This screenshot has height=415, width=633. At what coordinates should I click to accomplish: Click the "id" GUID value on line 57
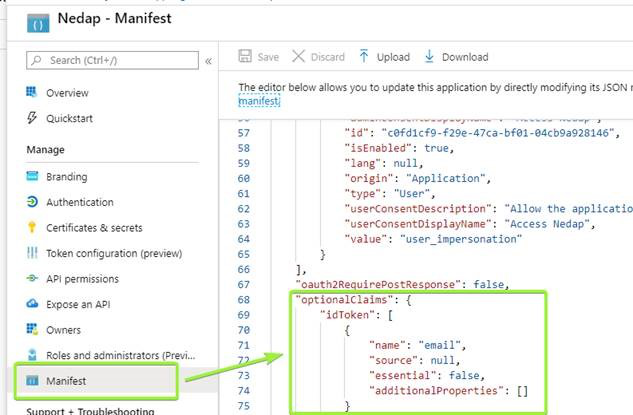pos(498,132)
